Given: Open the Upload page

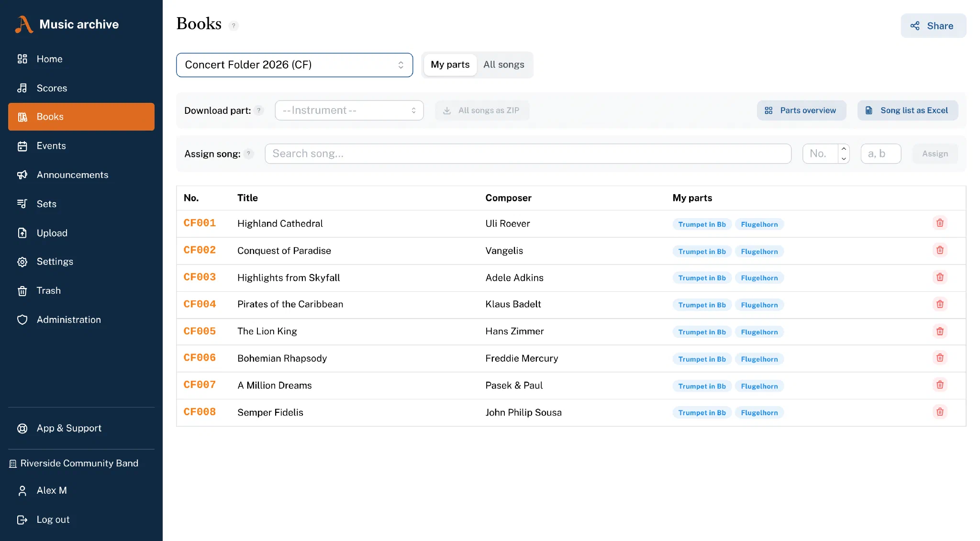Looking at the screenshot, I should pyautogui.click(x=81, y=233).
